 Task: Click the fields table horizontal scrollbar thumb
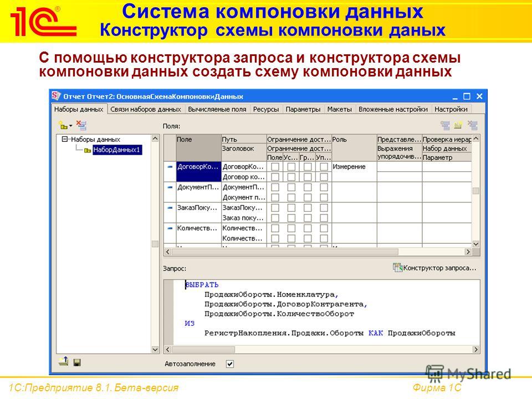[x=285, y=252]
